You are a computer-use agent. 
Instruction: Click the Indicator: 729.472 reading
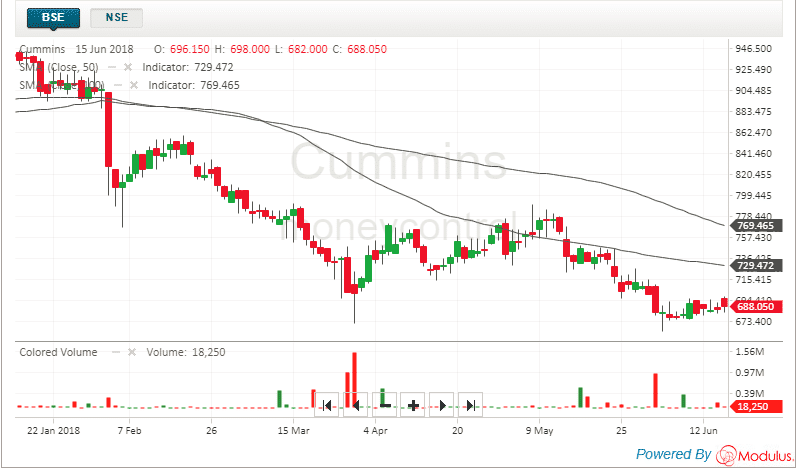coord(188,67)
